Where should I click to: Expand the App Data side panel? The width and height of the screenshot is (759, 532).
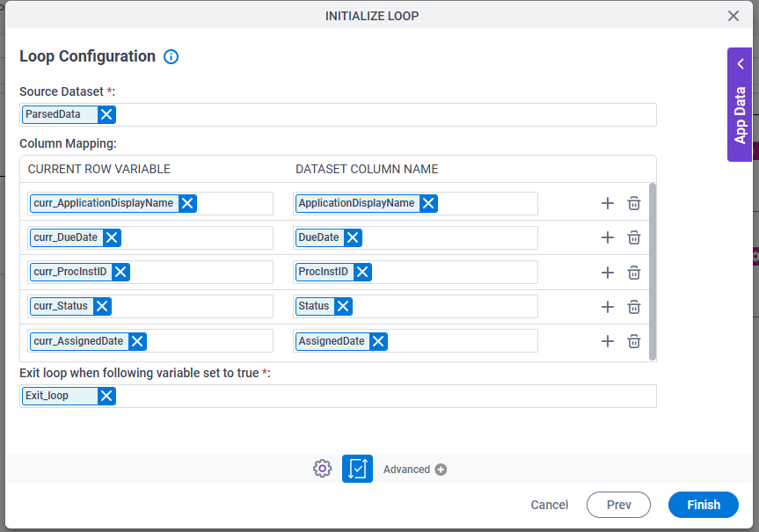click(740, 105)
